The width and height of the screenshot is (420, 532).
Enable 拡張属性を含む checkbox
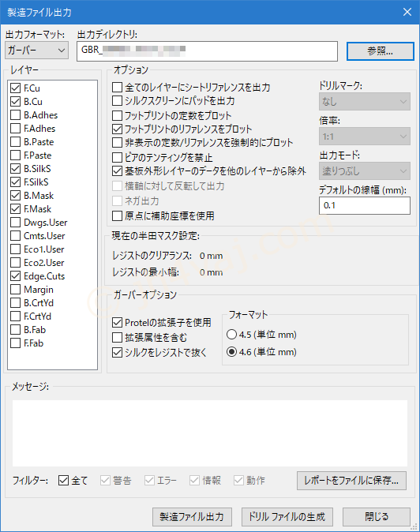(x=117, y=338)
